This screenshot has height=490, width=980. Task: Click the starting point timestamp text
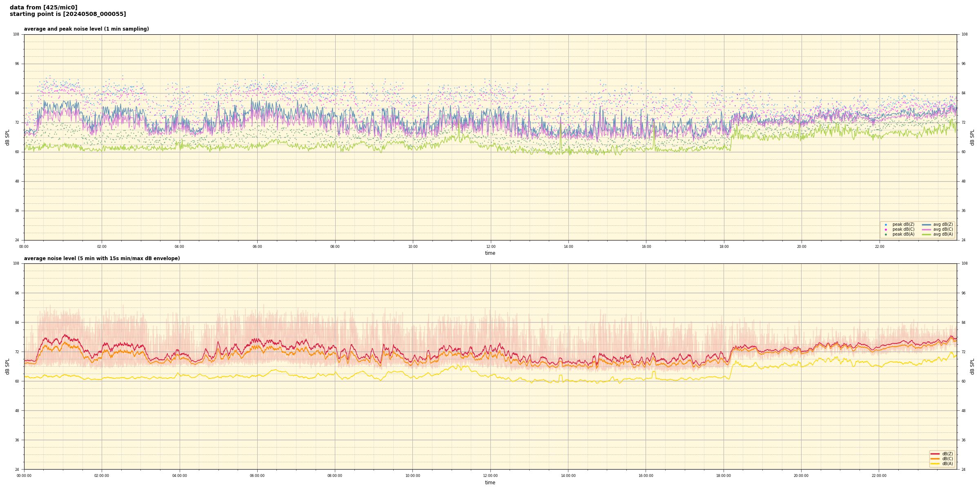(68, 14)
